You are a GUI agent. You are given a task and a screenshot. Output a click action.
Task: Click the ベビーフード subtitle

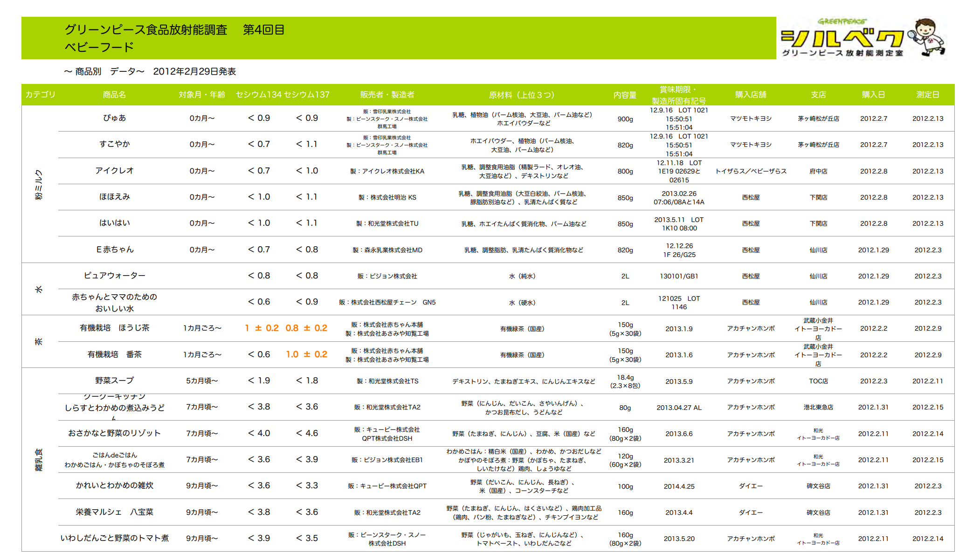[x=99, y=47]
